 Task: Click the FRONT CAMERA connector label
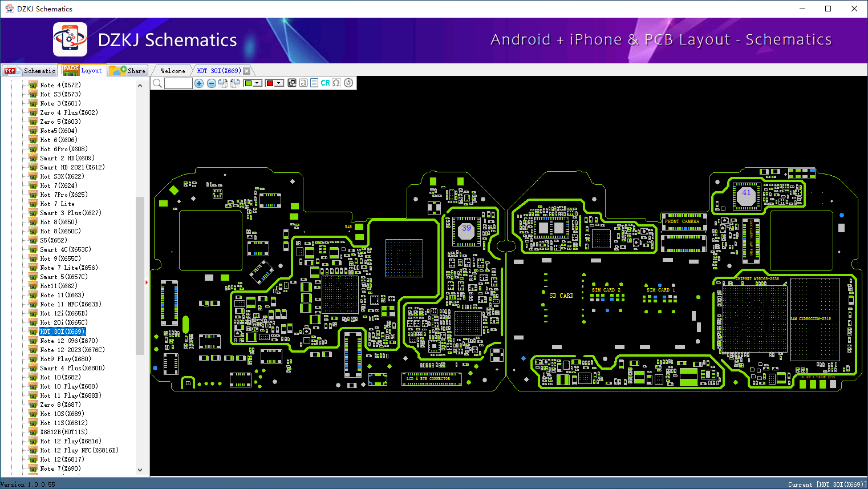click(x=682, y=221)
